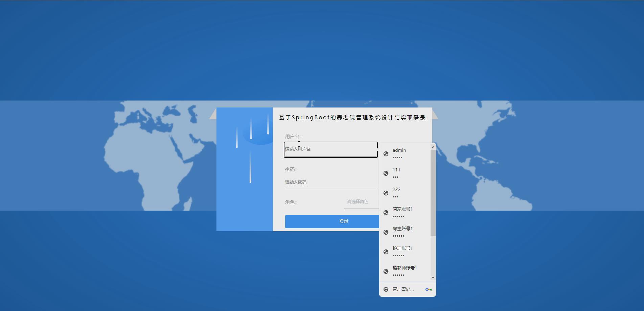Screen dimensions: 644x311
Task: Open 管理密码 to manage saved passwords
Action: click(403, 289)
